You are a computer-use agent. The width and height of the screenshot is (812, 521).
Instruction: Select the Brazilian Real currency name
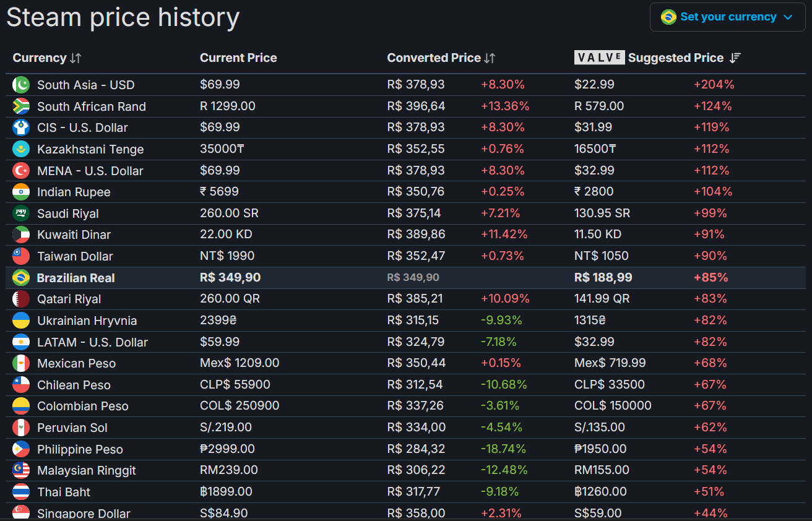coord(76,278)
